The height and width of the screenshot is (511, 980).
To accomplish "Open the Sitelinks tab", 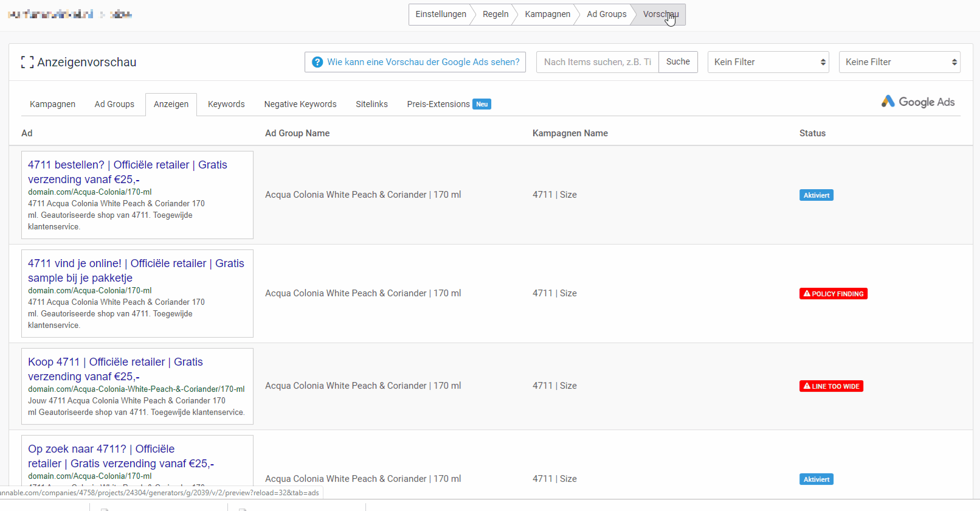I will pyautogui.click(x=371, y=104).
